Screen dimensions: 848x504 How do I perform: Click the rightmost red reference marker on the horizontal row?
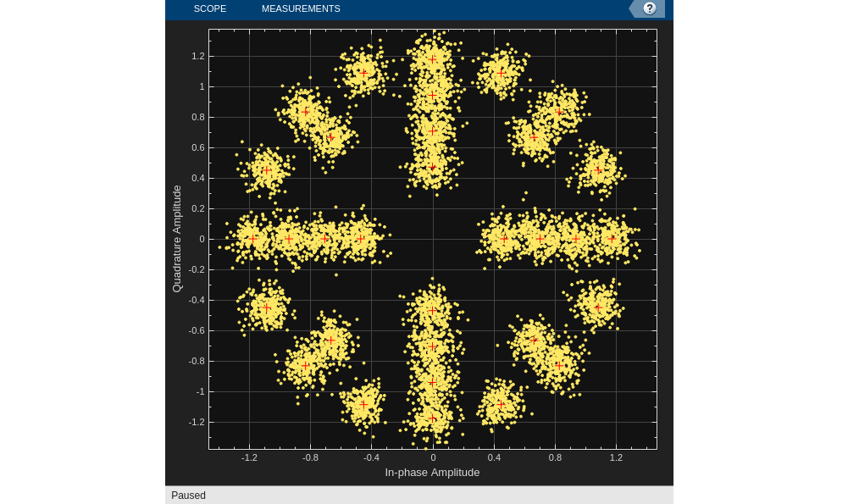pos(612,239)
